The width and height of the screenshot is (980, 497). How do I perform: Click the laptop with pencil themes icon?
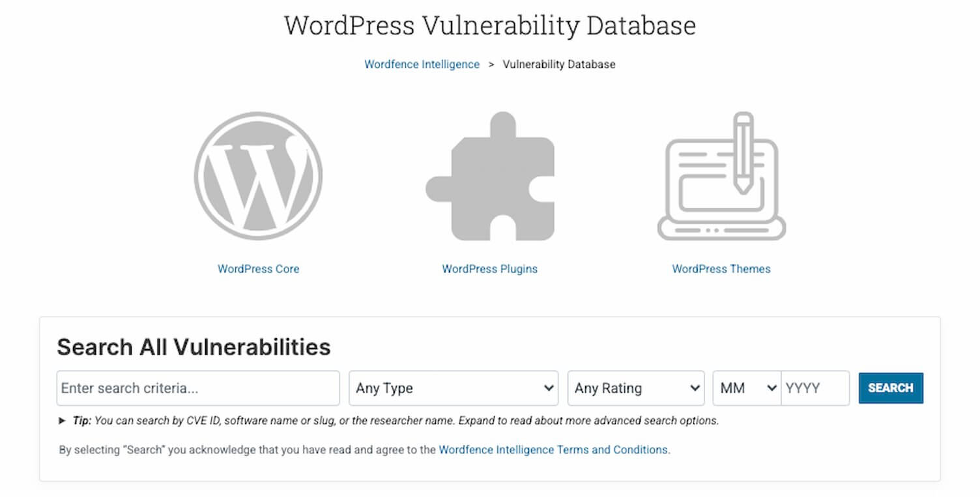721,177
